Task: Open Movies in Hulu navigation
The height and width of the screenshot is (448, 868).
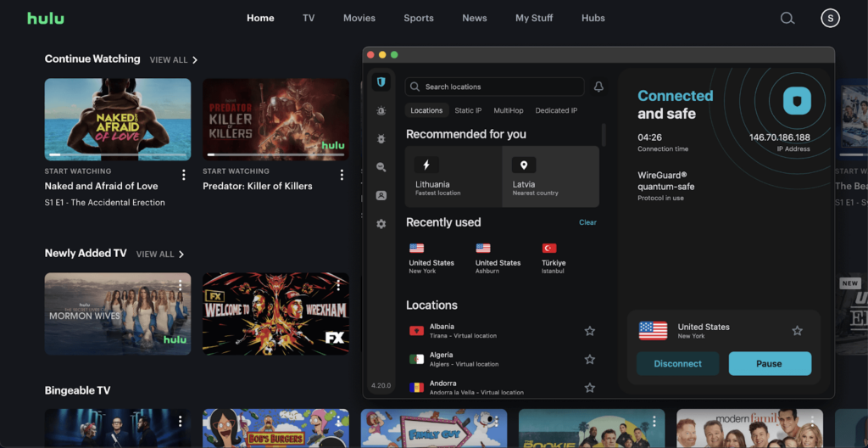Action: pos(359,19)
